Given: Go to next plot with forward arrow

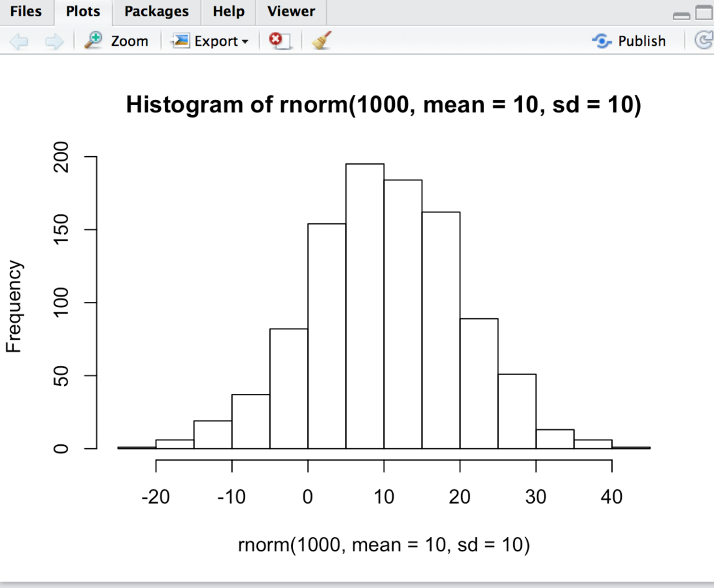Looking at the screenshot, I should (54, 41).
